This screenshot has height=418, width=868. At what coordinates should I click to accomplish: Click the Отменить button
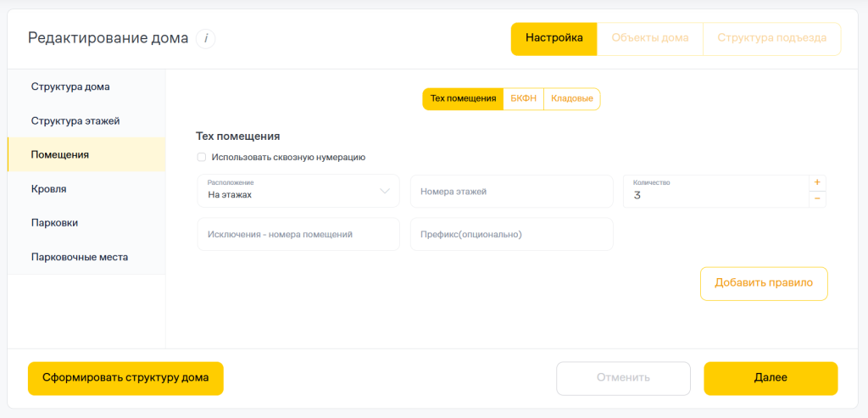tap(623, 379)
